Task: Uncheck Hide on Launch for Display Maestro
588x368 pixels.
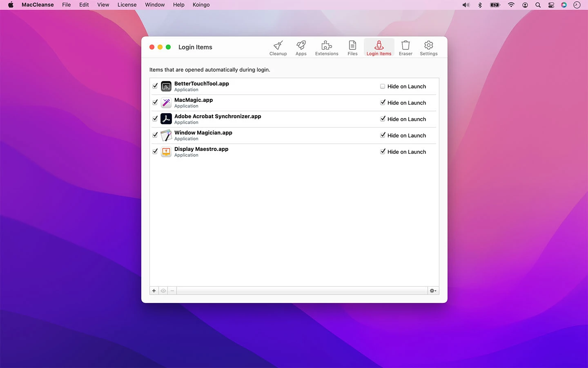Action: pyautogui.click(x=383, y=152)
